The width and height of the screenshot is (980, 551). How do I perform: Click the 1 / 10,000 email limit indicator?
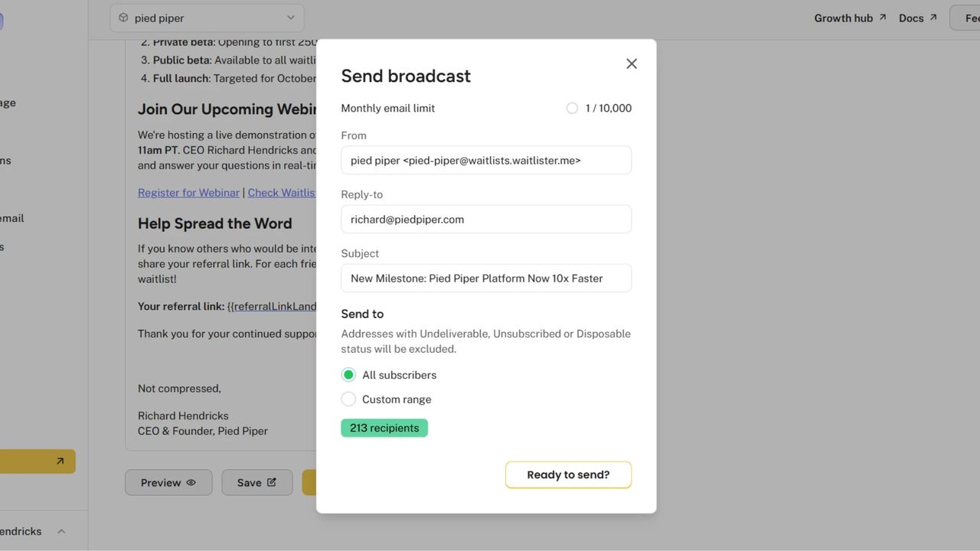pyautogui.click(x=609, y=108)
